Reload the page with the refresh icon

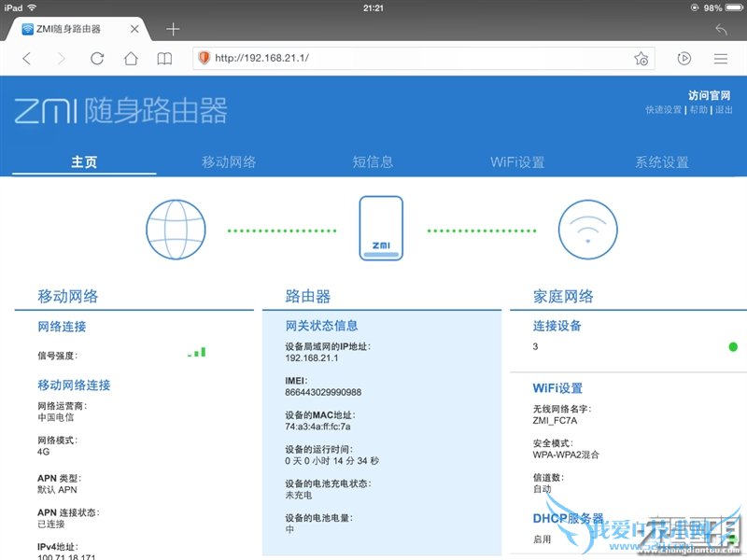[x=97, y=59]
